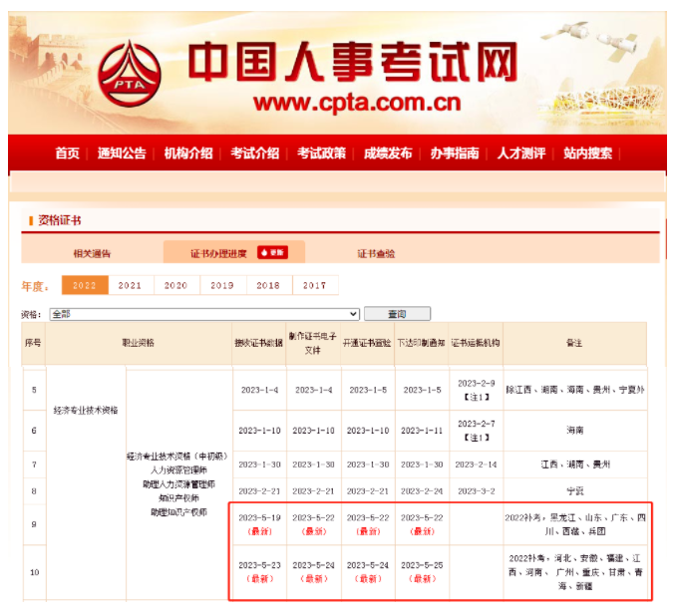The height and width of the screenshot is (616, 679).
Task: Click row 10 remark 2022补考，河北、安徽
Action: (x=575, y=572)
